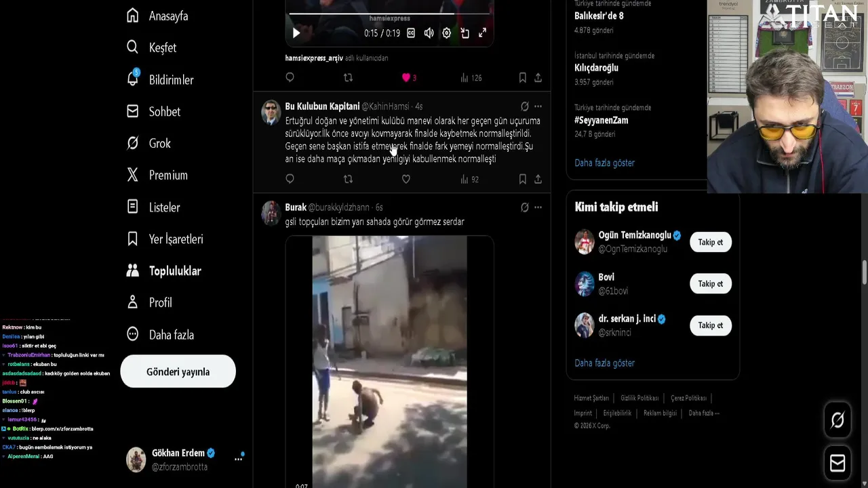868x488 pixels.
Task: Open Burak's video thumbnail
Action: point(389,362)
